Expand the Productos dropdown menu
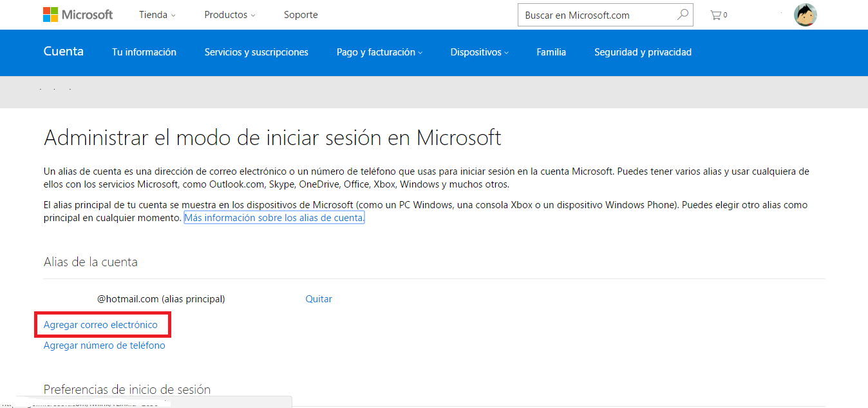 pos(230,15)
